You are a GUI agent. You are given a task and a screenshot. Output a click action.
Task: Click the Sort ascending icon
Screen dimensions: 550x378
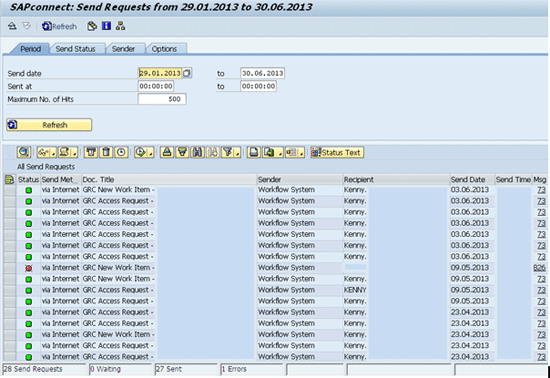[167, 153]
